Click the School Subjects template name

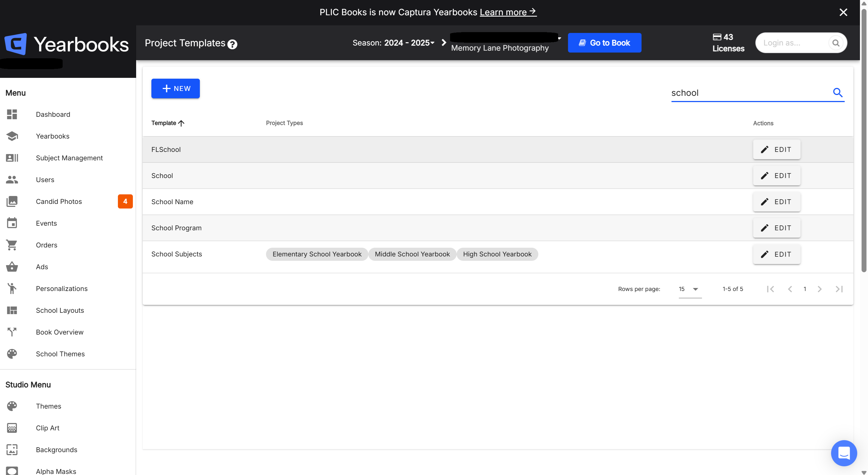coord(176,254)
